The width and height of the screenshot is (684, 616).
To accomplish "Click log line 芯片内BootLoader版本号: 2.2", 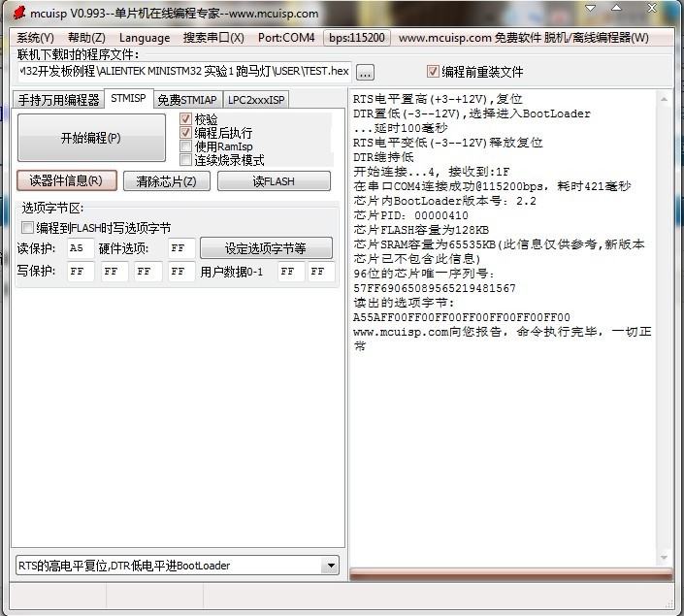I will (444, 201).
